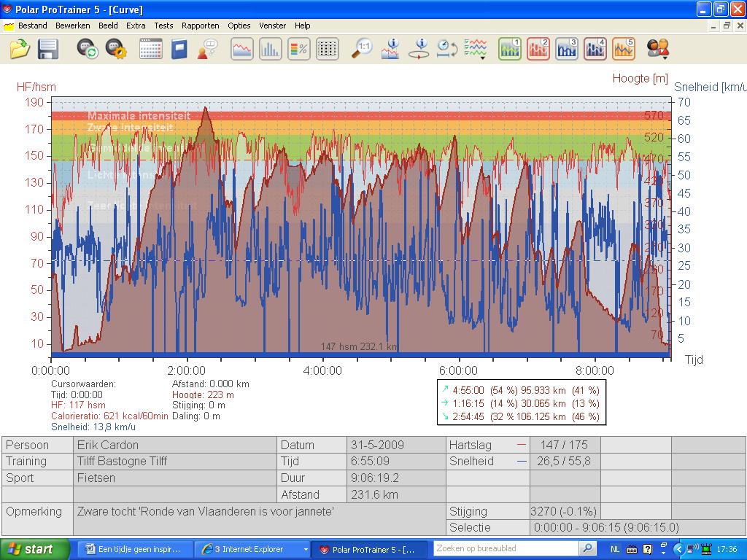Open the watch settings icon with orange gear
The width and height of the screenshot is (747, 560).
(116, 49)
